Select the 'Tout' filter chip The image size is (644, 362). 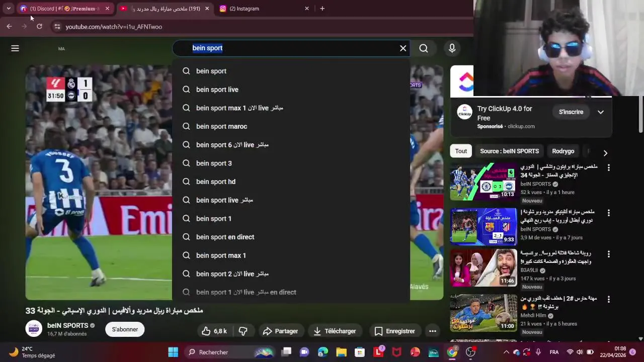click(x=461, y=151)
